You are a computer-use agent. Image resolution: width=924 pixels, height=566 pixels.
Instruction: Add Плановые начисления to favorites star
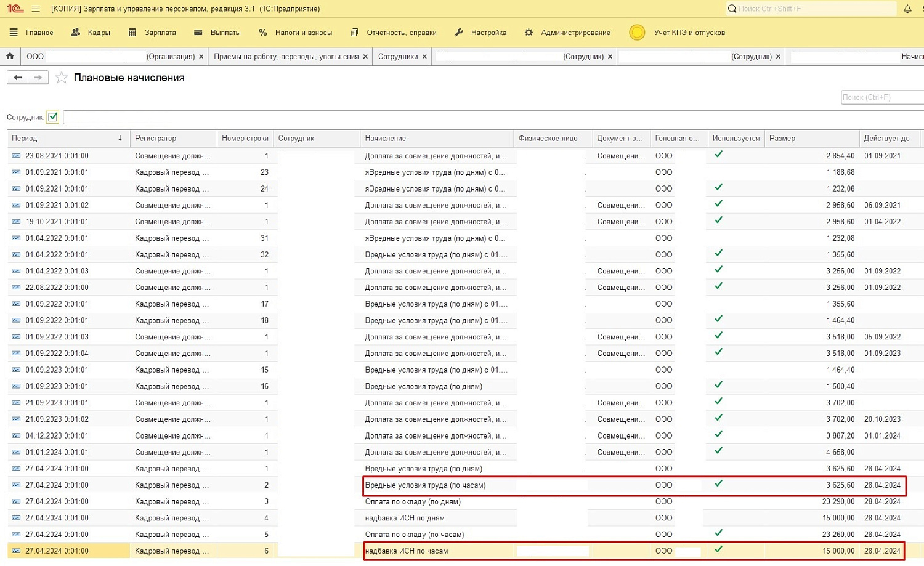(x=61, y=78)
